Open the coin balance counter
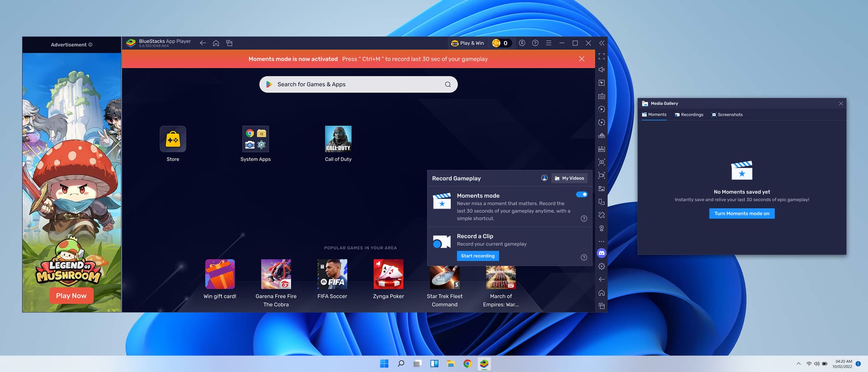Viewport: 868px width, 372px height. [x=501, y=43]
